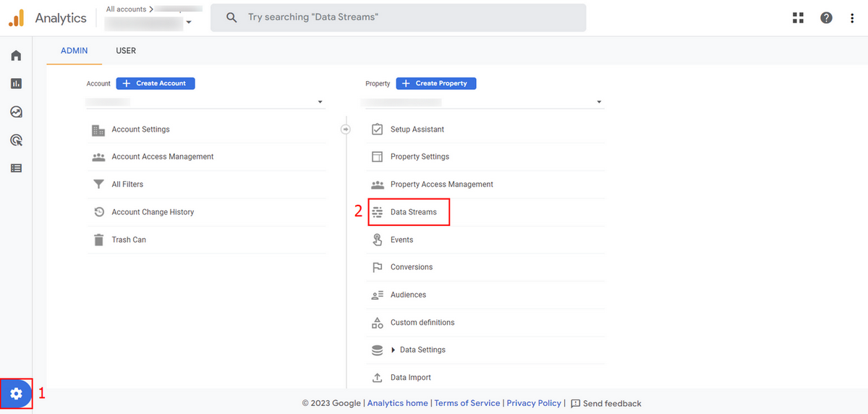Click the Account Change History clock icon

tap(98, 212)
